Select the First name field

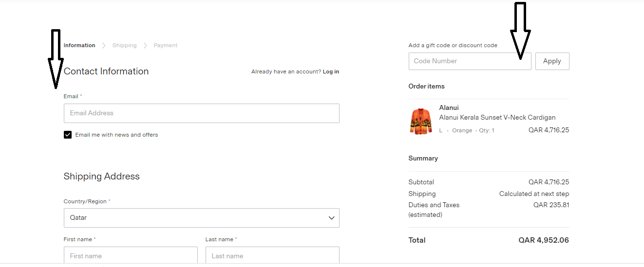(131, 256)
